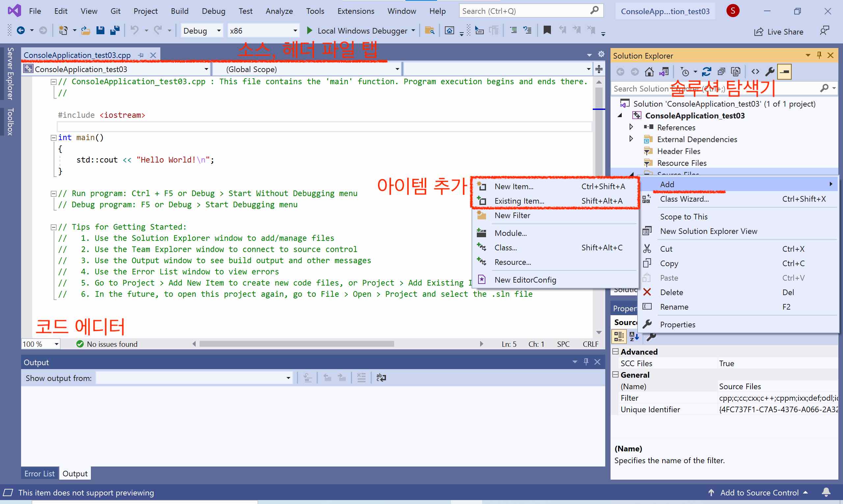This screenshot has width=843, height=504.
Task: Adjust the editor zoom level control
Action: 40,344
